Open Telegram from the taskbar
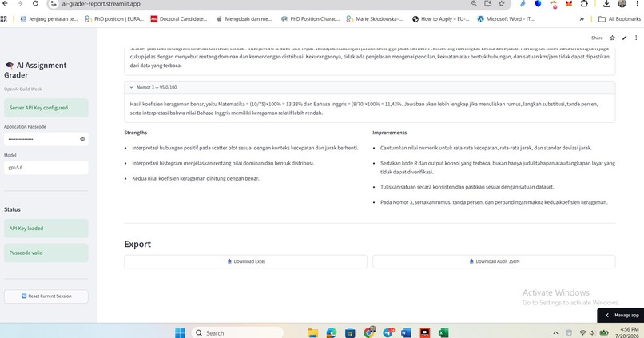Image resolution: width=644 pixels, height=338 pixels. pyautogui.click(x=388, y=332)
